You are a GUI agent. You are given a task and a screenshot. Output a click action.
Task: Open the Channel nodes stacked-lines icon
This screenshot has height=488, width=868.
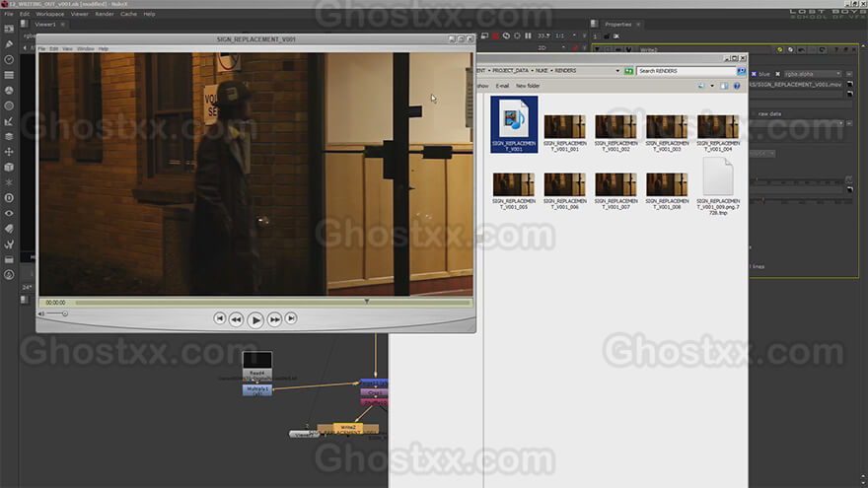coord(9,75)
